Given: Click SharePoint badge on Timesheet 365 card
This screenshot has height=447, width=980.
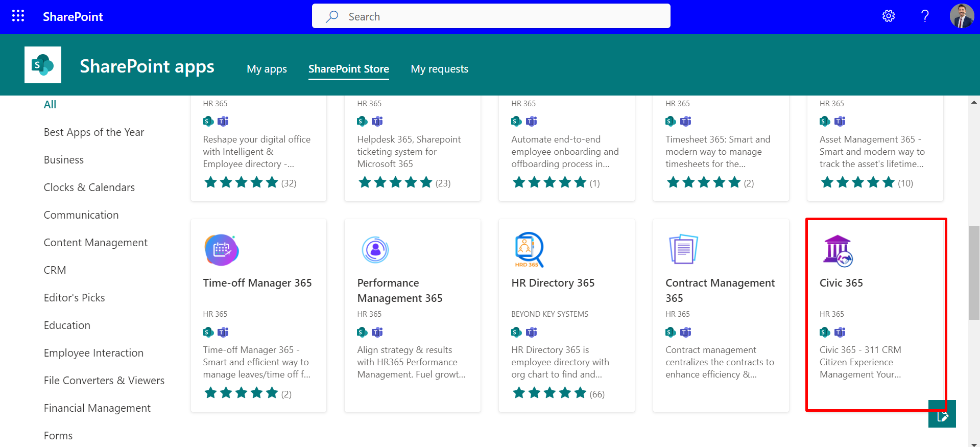Looking at the screenshot, I should (671, 121).
